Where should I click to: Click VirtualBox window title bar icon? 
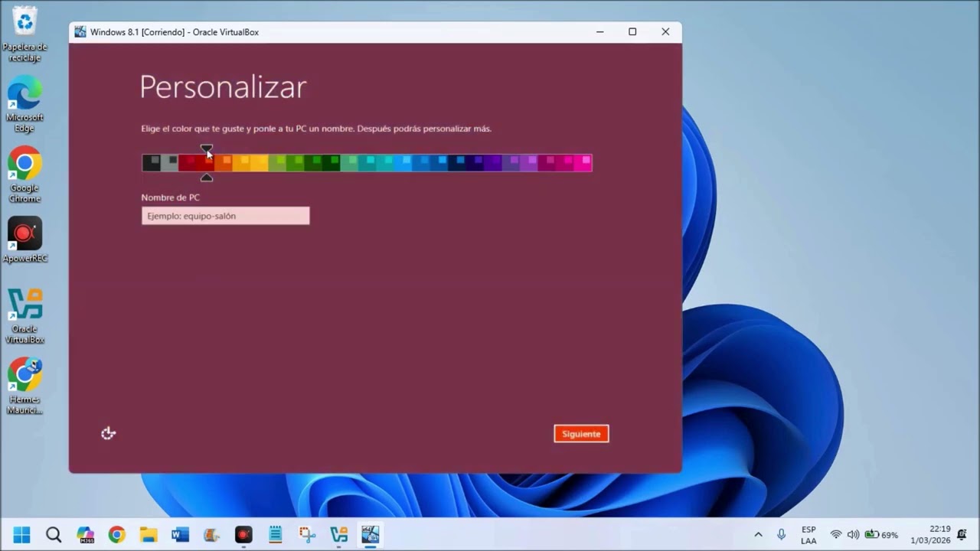click(x=80, y=32)
